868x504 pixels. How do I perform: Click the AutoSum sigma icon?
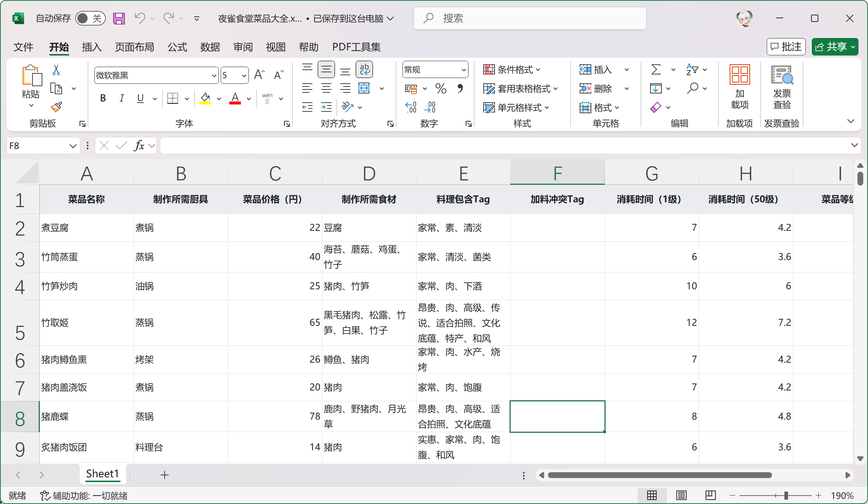pyautogui.click(x=656, y=69)
